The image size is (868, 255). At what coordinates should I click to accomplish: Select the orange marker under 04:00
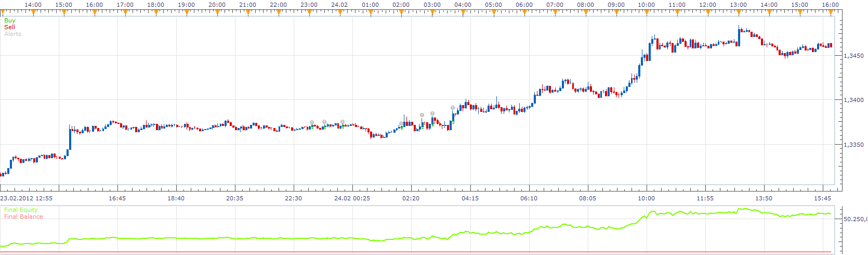[x=463, y=12]
